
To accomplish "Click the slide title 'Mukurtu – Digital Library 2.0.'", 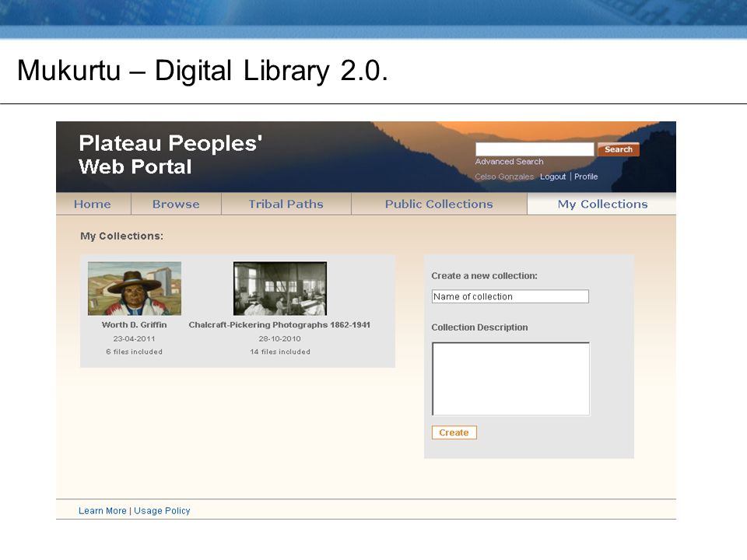I will (x=203, y=71).
